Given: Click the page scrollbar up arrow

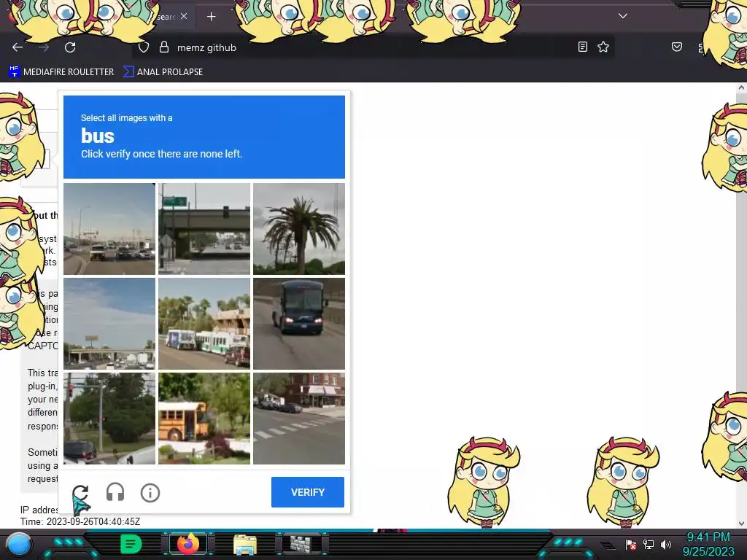Looking at the screenshot, I should tap(741, 87).
